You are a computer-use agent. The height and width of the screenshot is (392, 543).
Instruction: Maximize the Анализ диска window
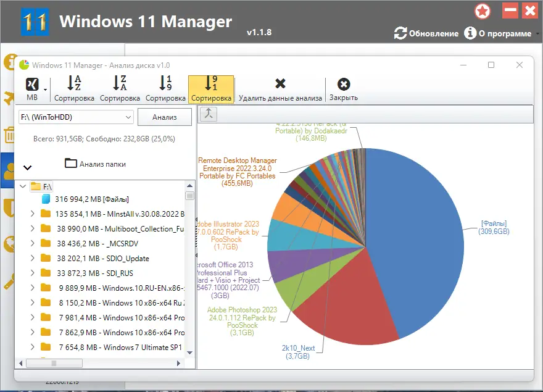491,65
